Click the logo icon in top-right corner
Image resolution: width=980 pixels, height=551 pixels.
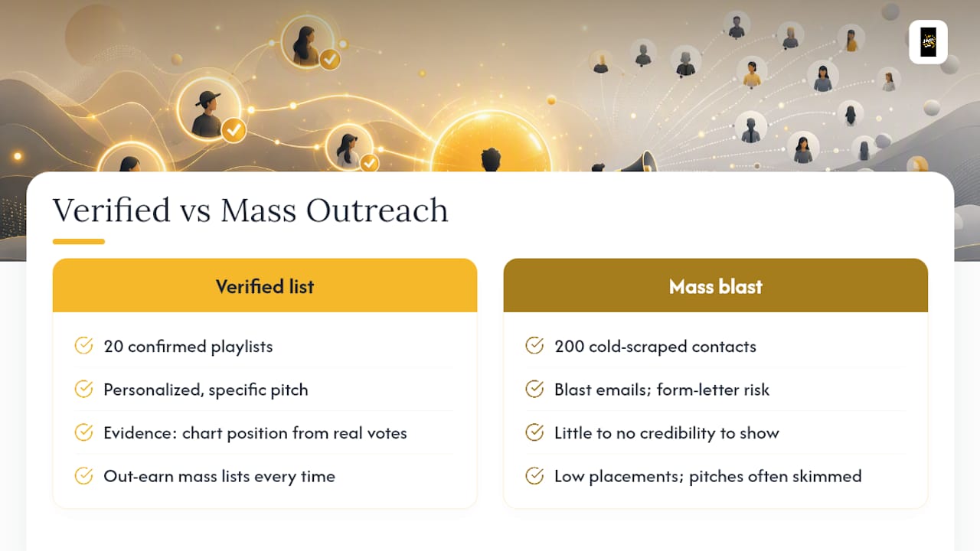[x=928, y=41]
